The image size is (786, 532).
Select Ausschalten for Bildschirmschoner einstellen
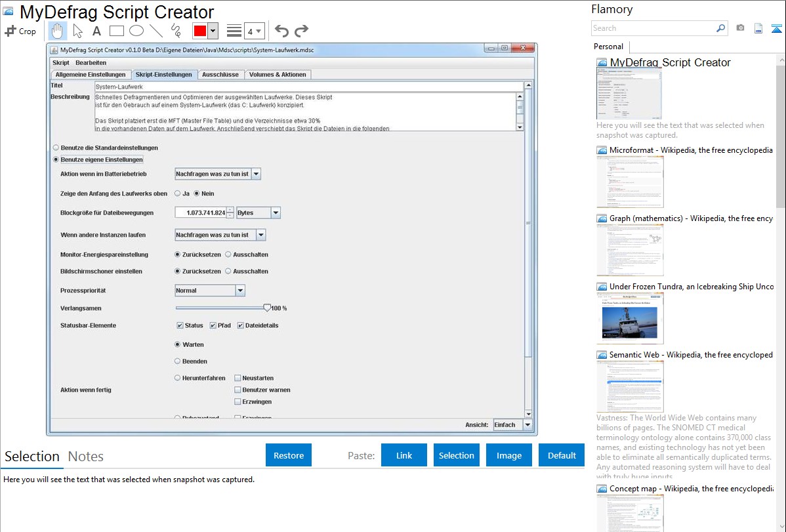tap(228, 272)
